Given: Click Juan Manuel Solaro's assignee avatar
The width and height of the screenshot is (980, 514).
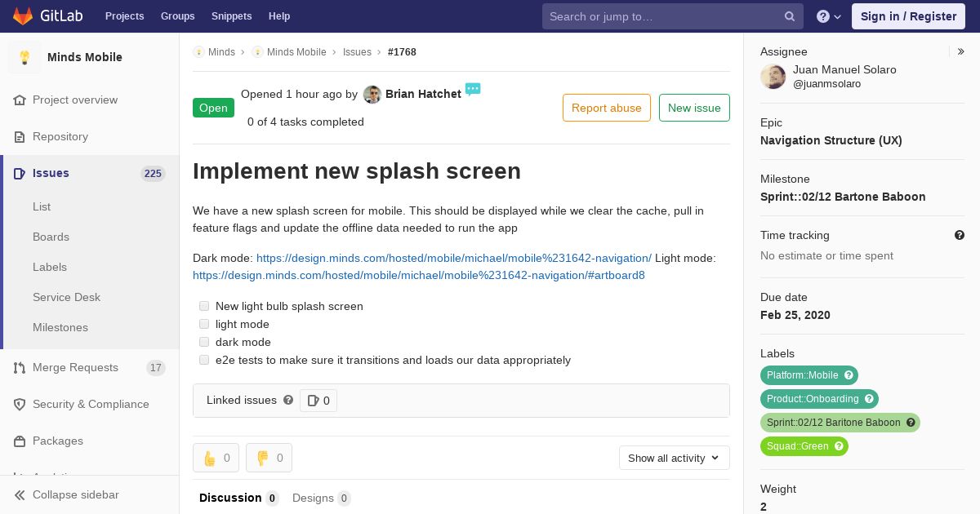Looking at the screenshot, I should click(x=773, y=77).
